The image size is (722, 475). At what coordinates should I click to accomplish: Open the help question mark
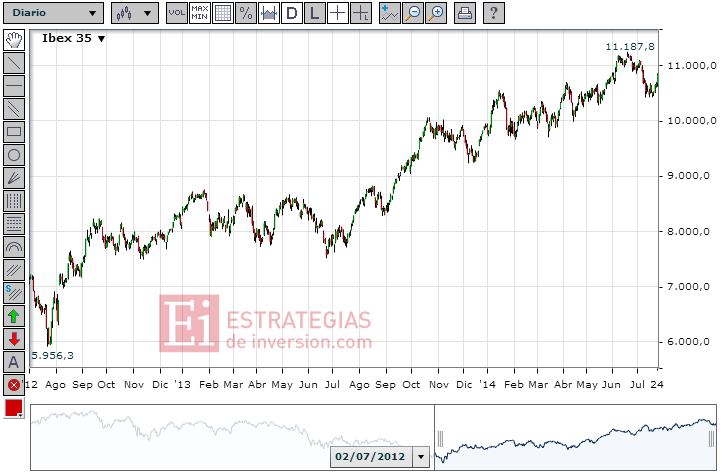point(494,13)
